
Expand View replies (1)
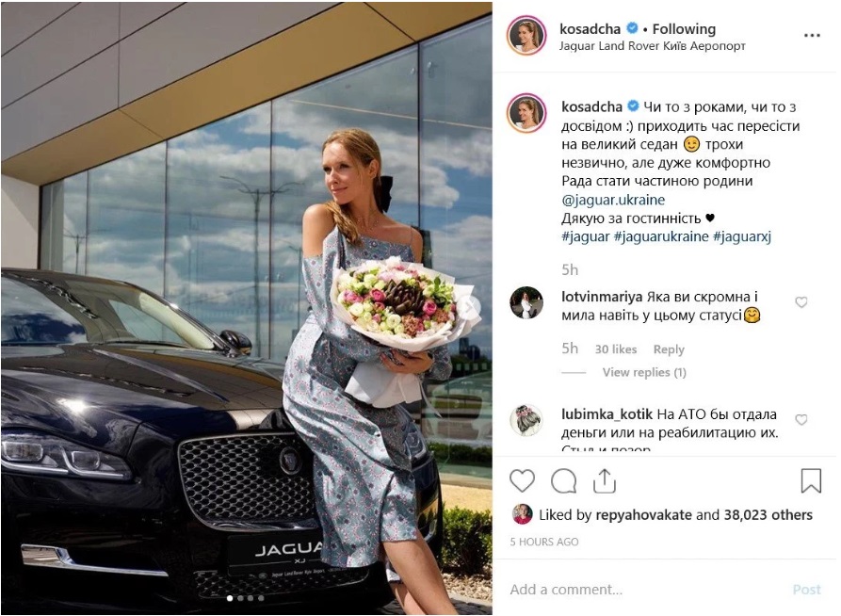pyautogui.click(x=644, y=372)
